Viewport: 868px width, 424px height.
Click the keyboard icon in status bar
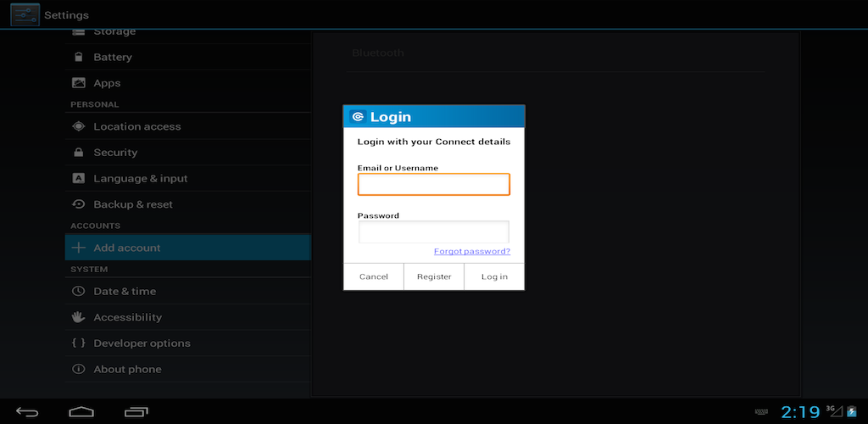[x=762, y=412]
